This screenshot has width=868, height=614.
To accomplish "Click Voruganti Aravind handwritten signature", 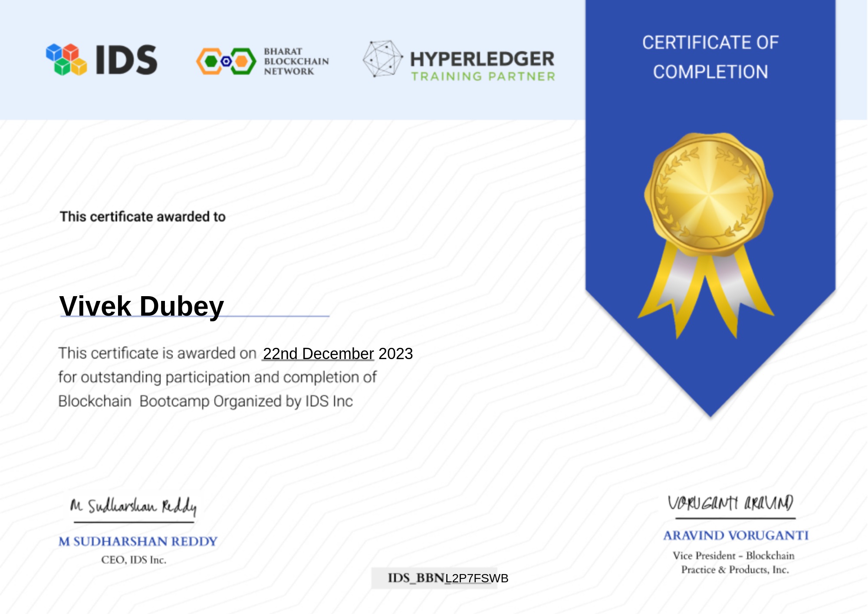I will click(730, 503).
